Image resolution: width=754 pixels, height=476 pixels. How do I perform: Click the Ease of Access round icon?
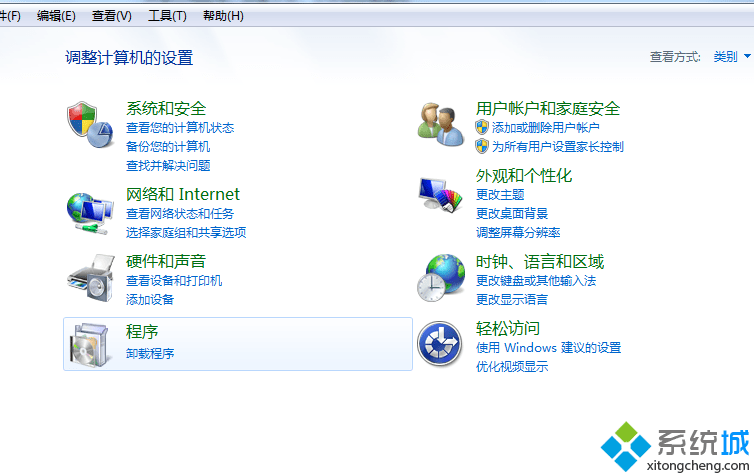440,344
